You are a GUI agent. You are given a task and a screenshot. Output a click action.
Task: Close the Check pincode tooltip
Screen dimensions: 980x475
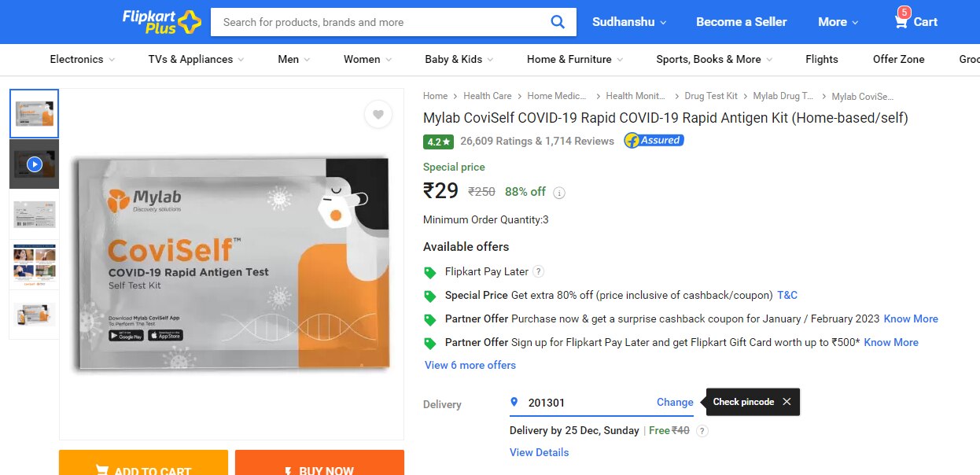point(787,402)
